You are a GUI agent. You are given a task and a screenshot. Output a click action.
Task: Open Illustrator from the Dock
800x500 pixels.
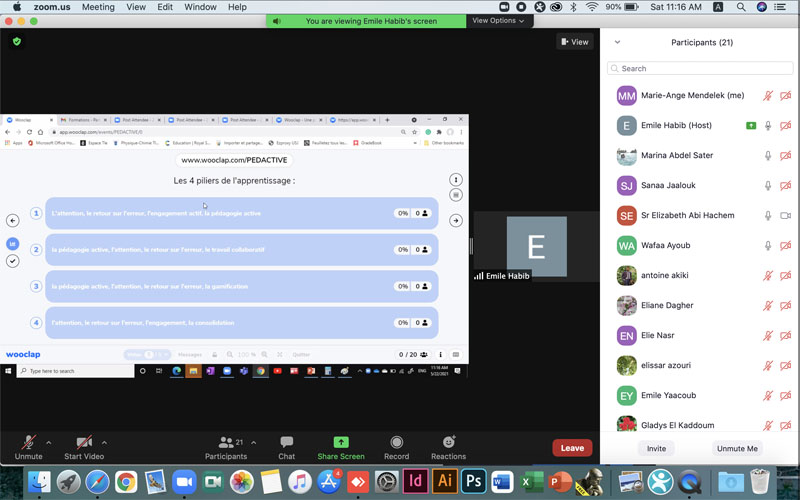[x=445, y=481]
